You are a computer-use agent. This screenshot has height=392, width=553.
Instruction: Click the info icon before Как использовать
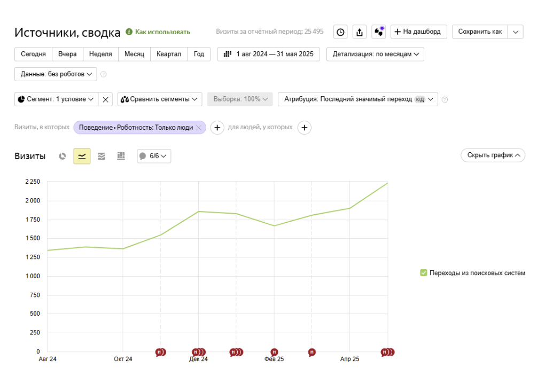click(x=129, y=32)
